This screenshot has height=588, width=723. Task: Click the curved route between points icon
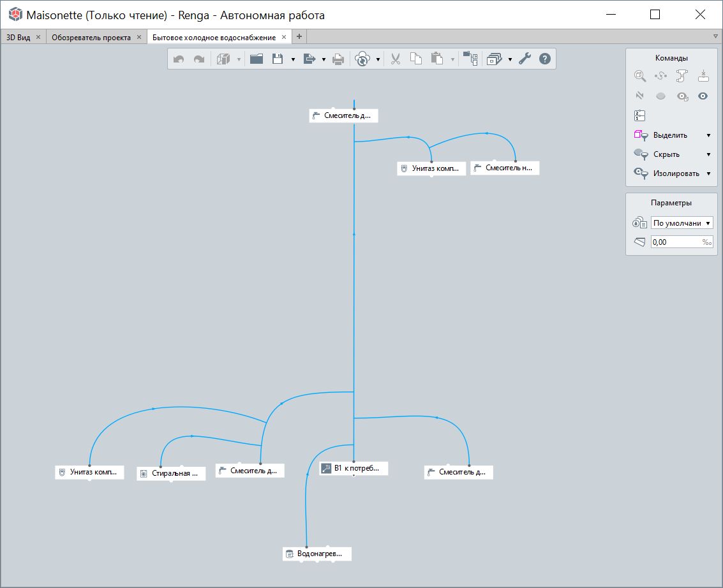pos(660,76)
